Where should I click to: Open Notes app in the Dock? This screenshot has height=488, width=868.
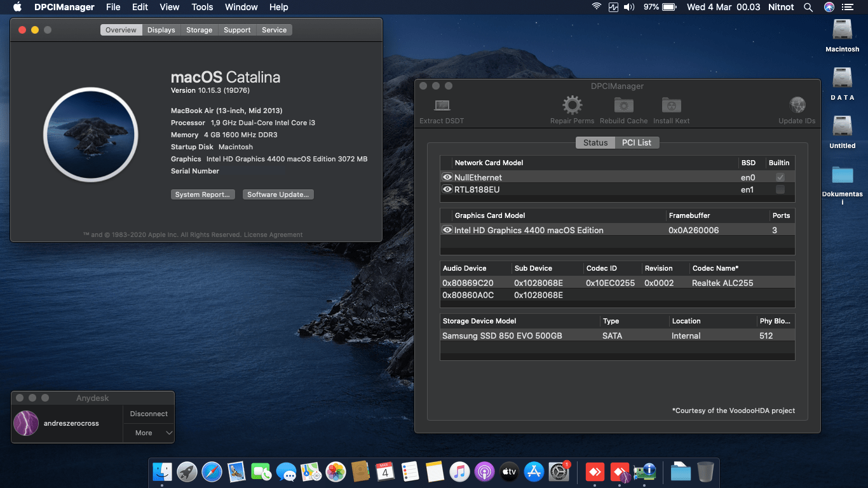(x=435, y=471)
